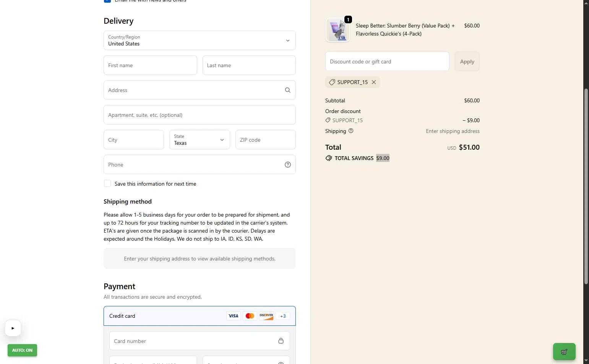Click the tag icon under Order discount

328,120
